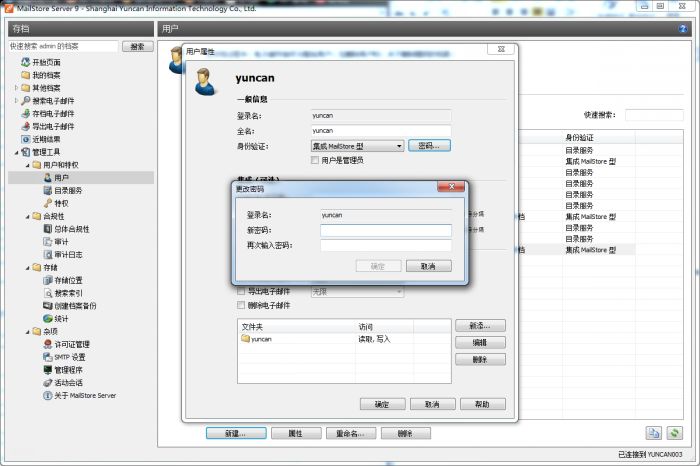
Task: Click the 存档电子邮件 icon
Action: (26, 113)
